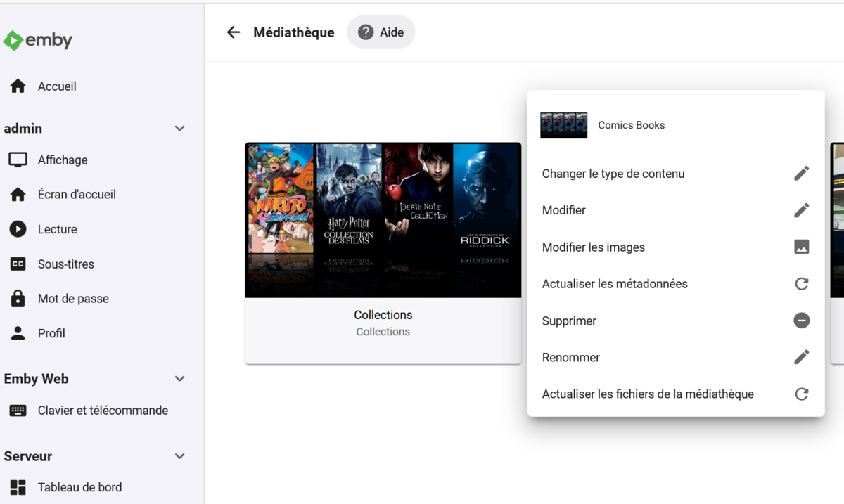The width and height of the screenshot is (844, 504).
Task: Click the pencil icon beside Renommer
Action: pyautogui.click(x=801, y=357)
